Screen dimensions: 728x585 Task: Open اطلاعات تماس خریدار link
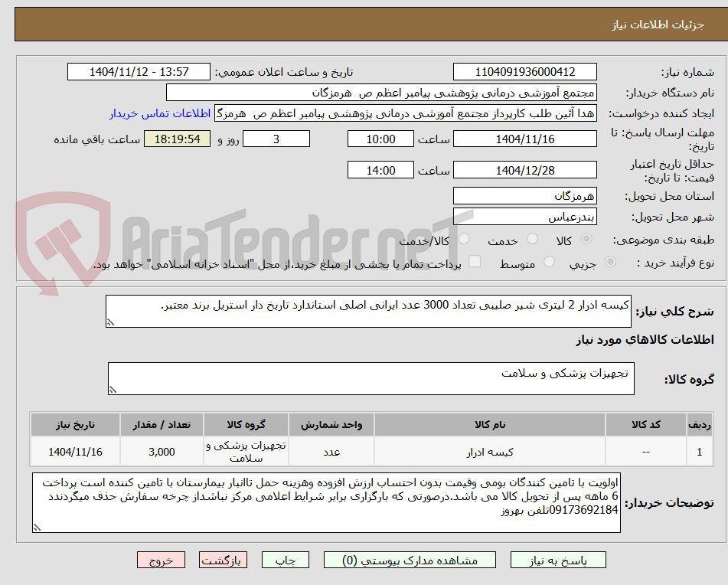(x=160, y=114)
